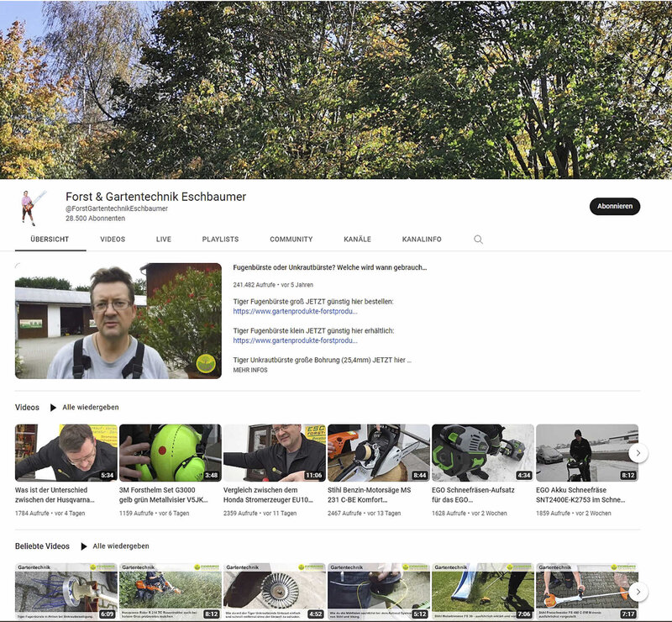Click the play icon beside Videos section

53,408
